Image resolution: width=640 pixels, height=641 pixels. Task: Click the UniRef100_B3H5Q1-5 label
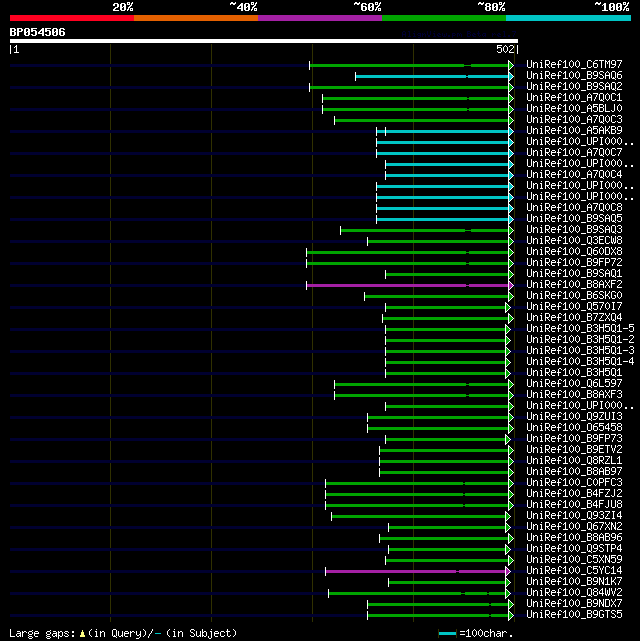pyautogui.click(x=580, y=329)
